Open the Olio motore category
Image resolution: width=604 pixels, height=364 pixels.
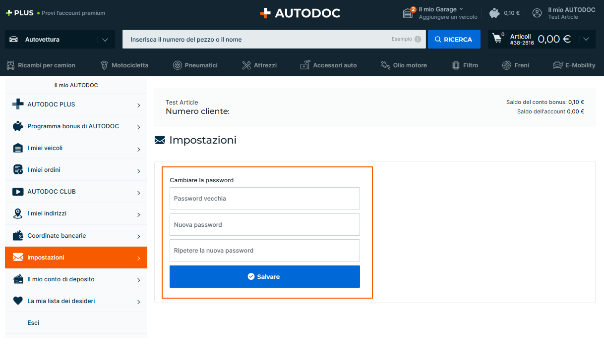[x=404, y=65]
